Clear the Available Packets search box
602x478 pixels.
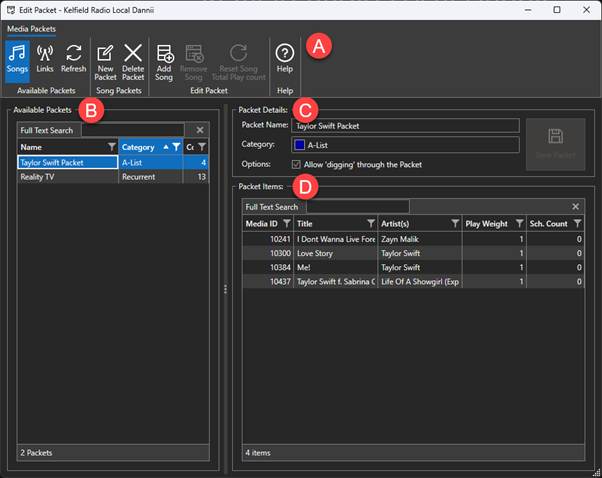(x=200, y=130)
